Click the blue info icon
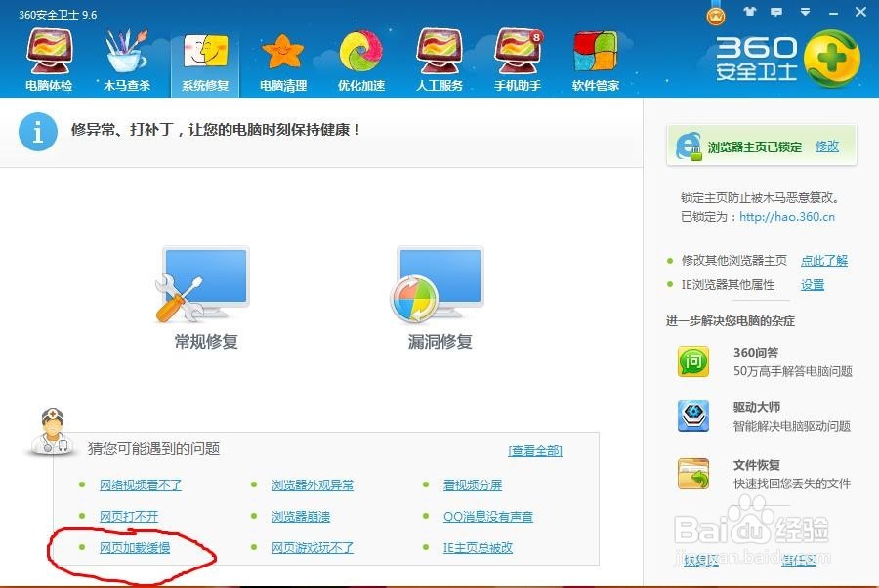The height and width of the screenshot is (588, 879). (x=38, y=132)
